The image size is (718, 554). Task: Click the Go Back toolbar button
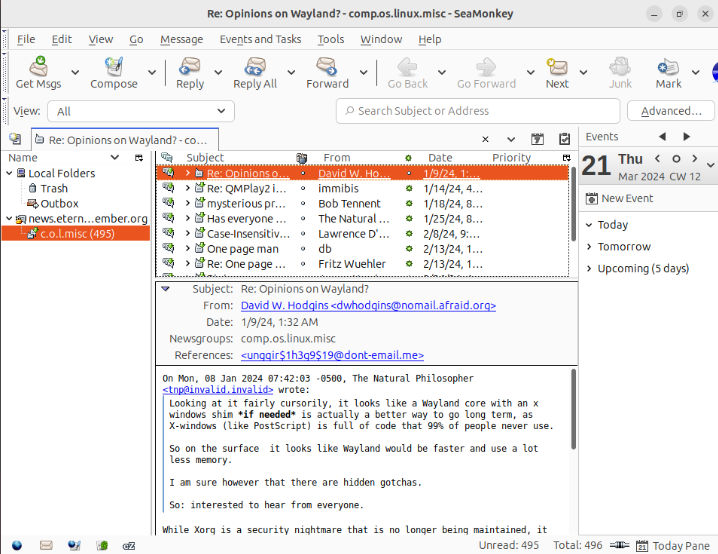407,72
